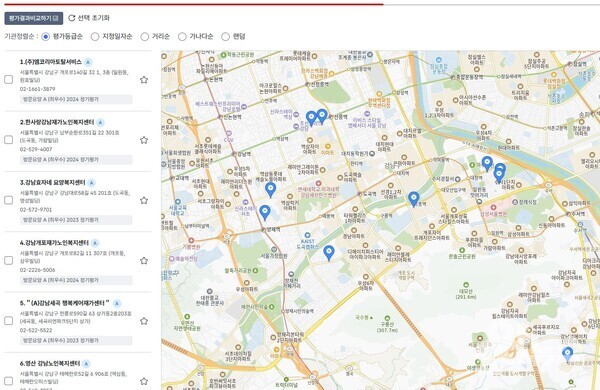Image resolution: width=600 pixels, height=390 pixels.
Task: Click 2023 정기평가 tag under 강남효자네 요양복지센터
Action: click(x=76, y=220)
